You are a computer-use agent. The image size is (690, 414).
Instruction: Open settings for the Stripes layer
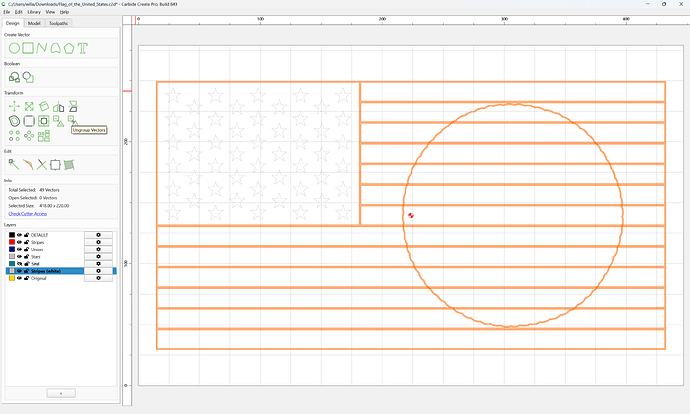(98, 242)
